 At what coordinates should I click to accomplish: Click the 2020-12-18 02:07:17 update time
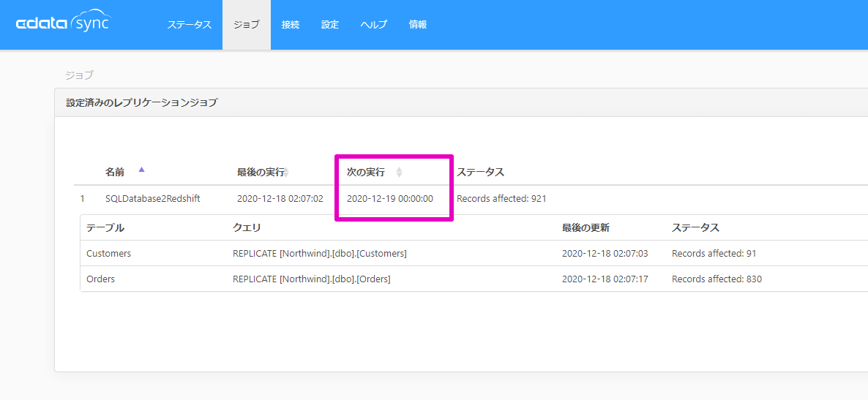click(605, 279)
